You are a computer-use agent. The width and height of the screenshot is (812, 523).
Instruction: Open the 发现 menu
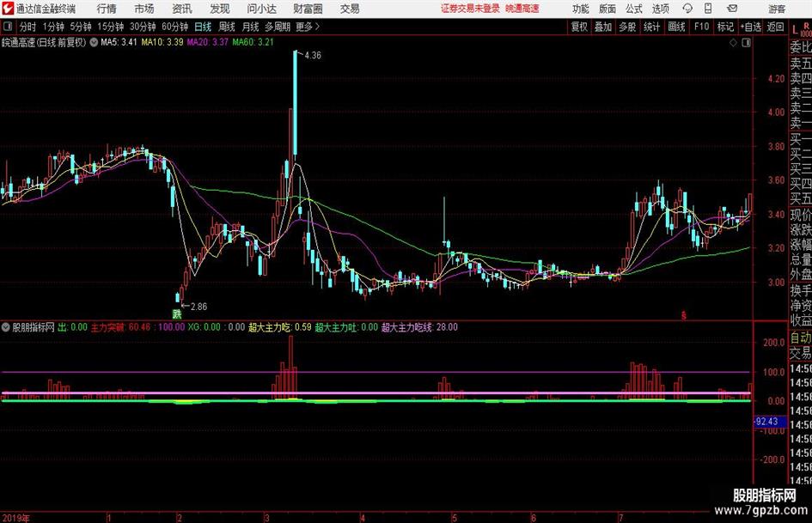[x=220, y=9]
